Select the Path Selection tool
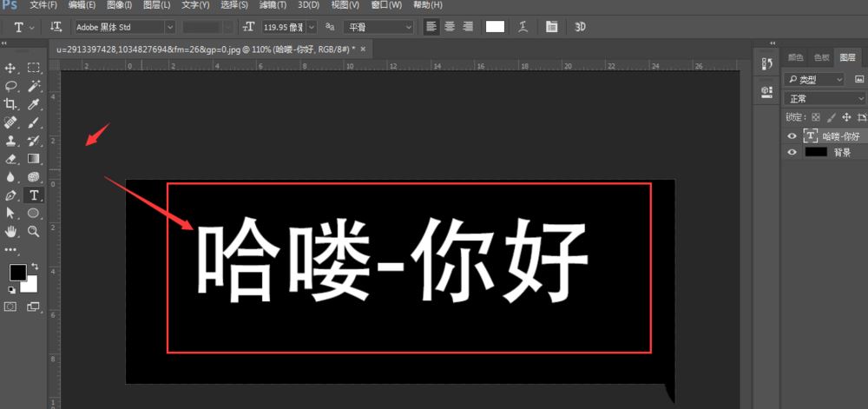The height and width of the screenshot is (409, 868). click(x=10, y=213)
